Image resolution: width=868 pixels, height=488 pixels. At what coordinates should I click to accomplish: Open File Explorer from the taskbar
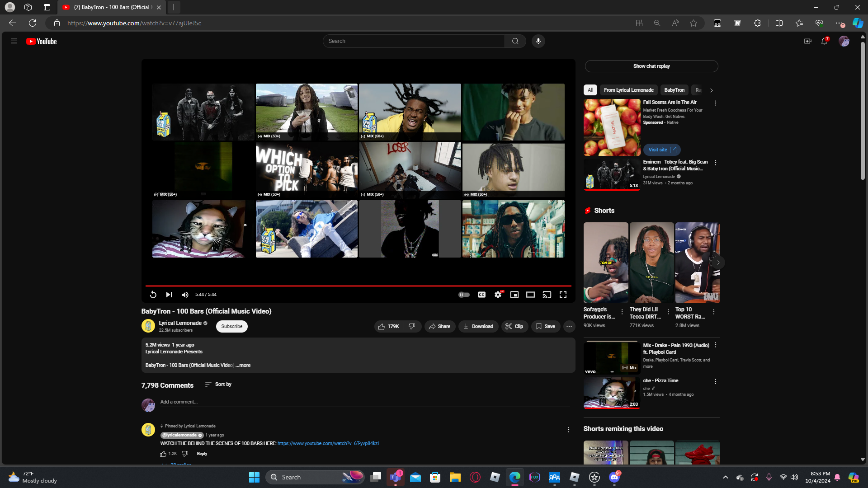455,477
